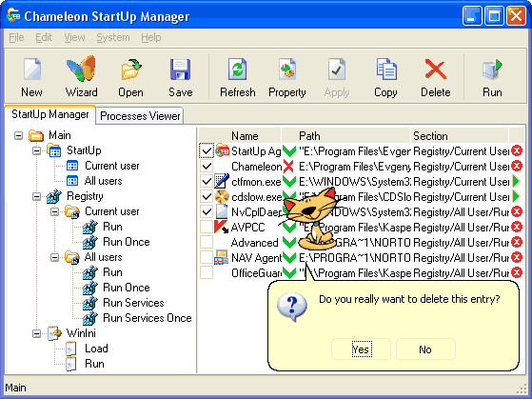The height and width of the screenshot is (399, 532).
Task: Enable the Advanced entry checkbox
Action: click(x=207, y=242)
